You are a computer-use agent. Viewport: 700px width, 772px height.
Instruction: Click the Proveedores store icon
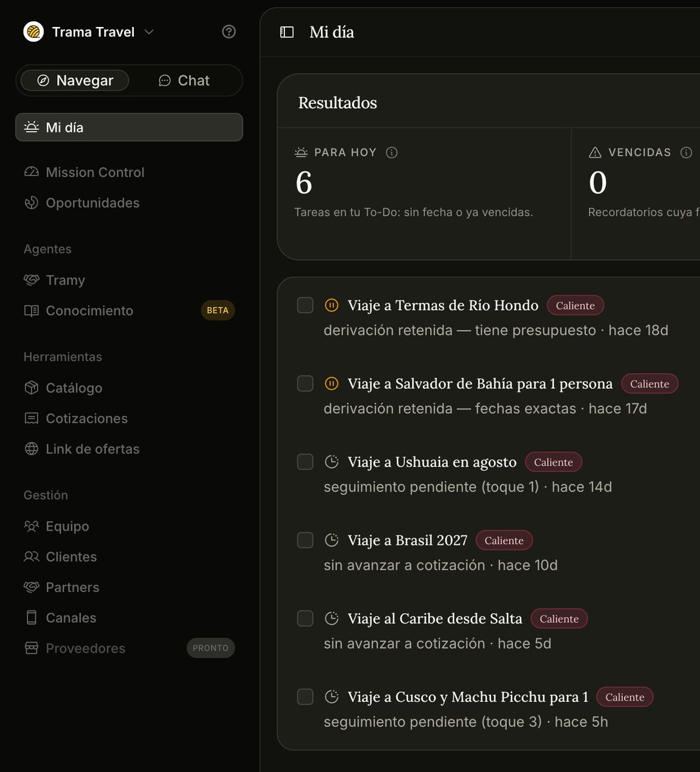point(32,648)
